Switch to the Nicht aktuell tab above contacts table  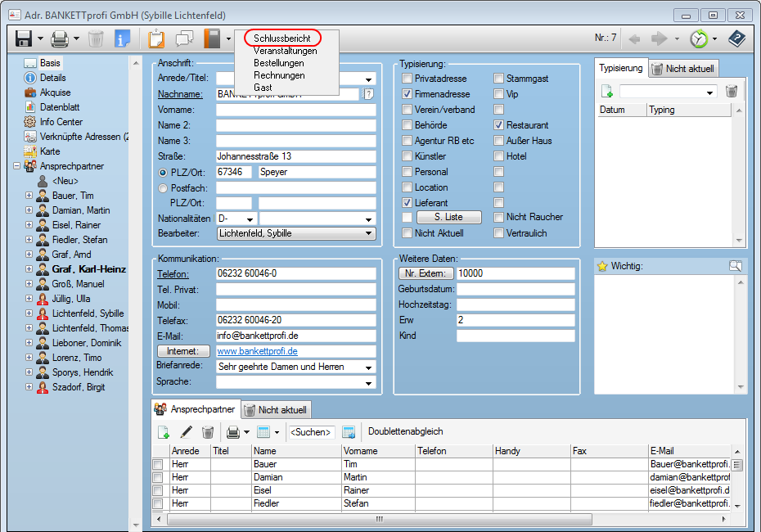pos(274,410)
